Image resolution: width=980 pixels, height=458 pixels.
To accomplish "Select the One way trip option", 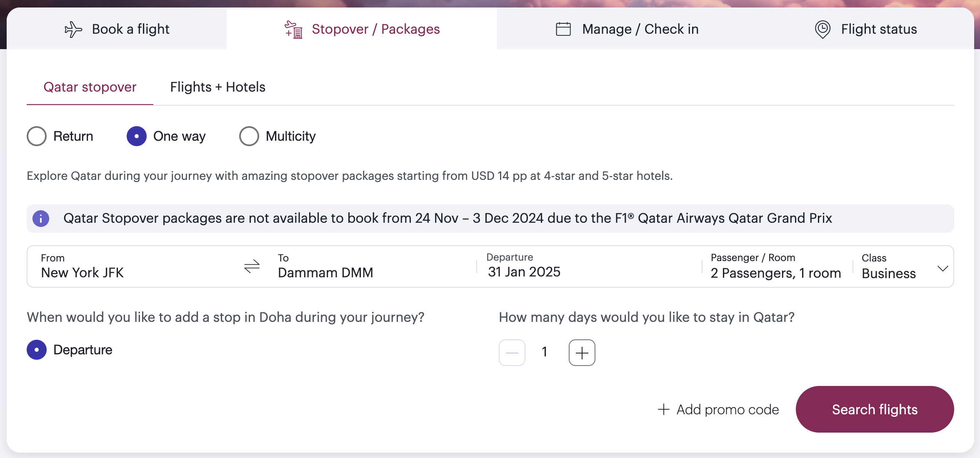I will pyautogui.click(x=137, y=136).
